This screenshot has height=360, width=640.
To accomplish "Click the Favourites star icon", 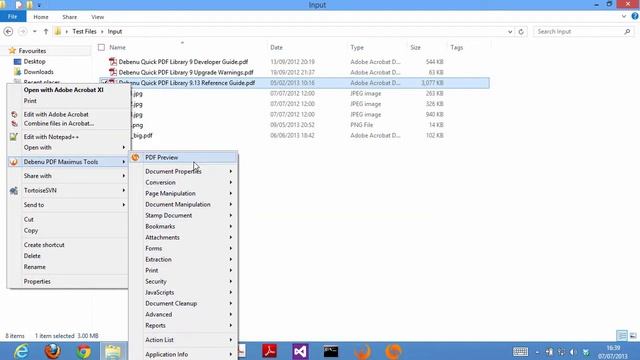I will coord(12,51).
